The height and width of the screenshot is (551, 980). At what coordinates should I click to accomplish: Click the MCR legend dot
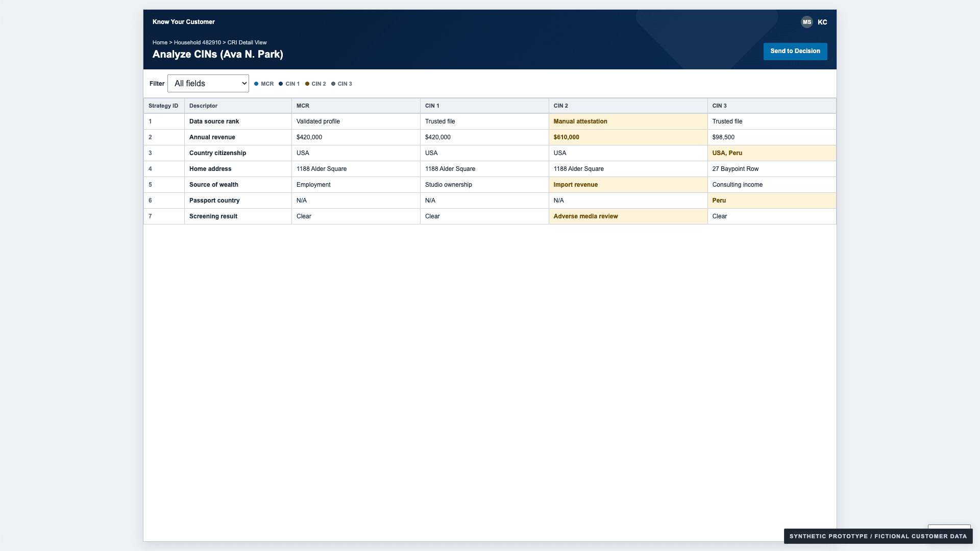tap(256, 84)
